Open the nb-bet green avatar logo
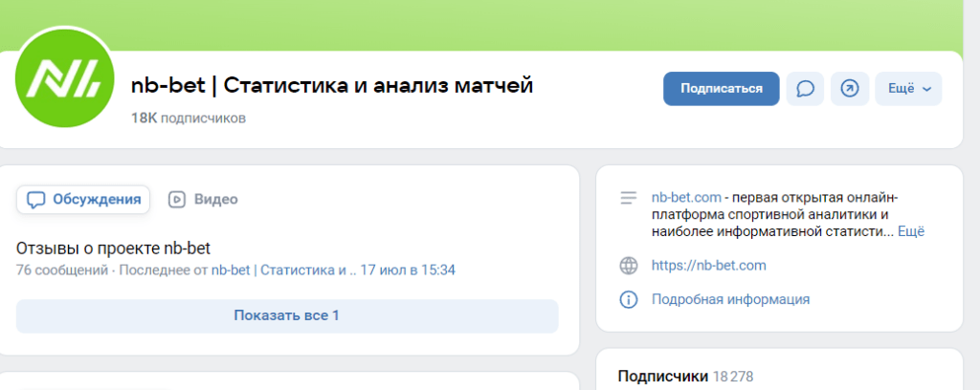The image size is (980, 390). tap(64, 78)
